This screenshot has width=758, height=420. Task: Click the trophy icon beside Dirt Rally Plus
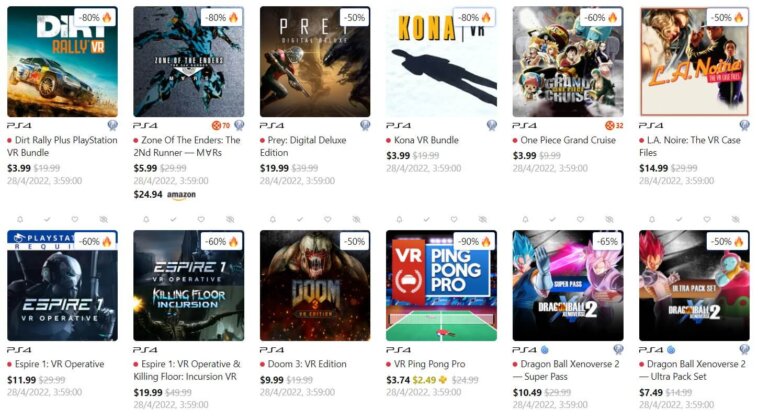(x=113, y=126)
